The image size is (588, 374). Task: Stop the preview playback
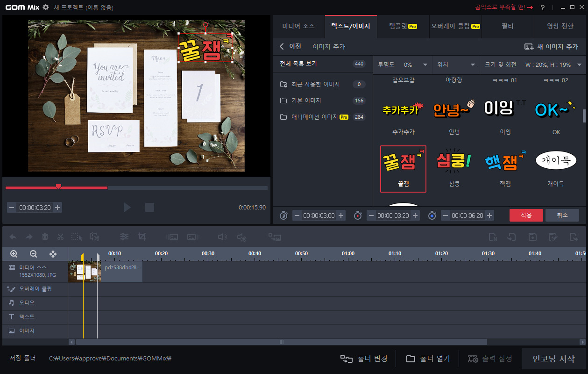pyautogui.click(x=149, y=207)
